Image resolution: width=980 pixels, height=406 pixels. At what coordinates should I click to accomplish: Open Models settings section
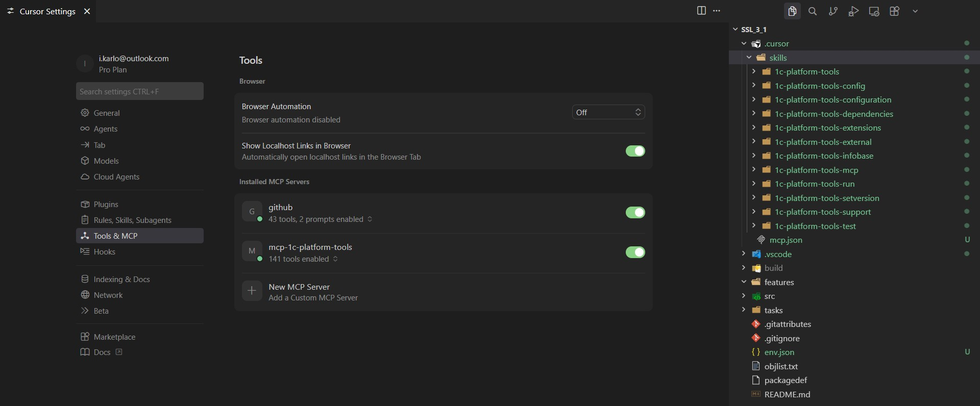point(140,161)
